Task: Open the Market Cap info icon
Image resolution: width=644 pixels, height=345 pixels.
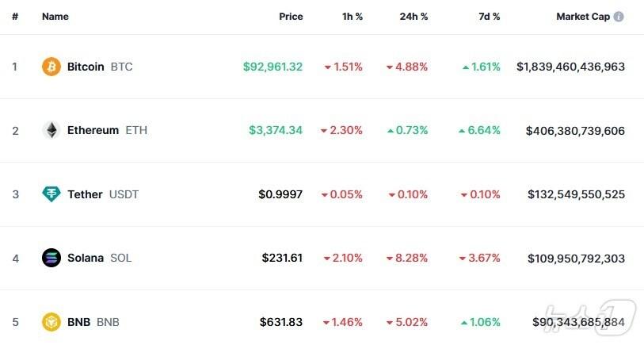Action: point(619,17)
